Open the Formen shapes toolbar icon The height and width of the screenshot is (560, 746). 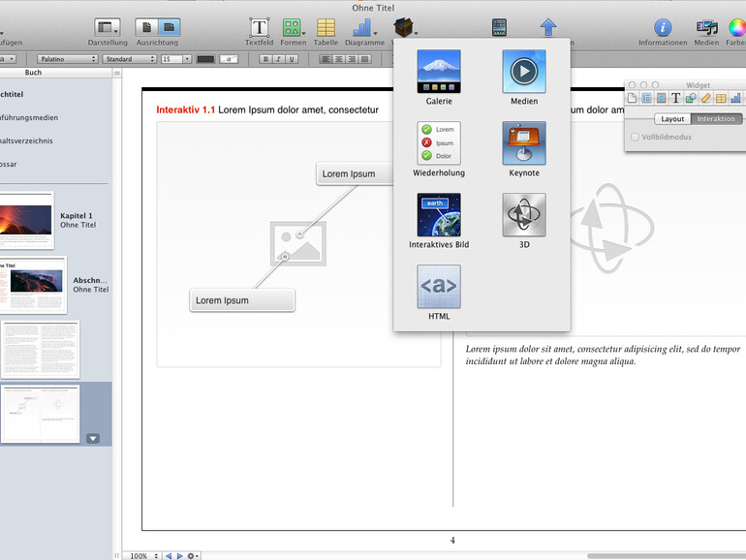(293, 27)
